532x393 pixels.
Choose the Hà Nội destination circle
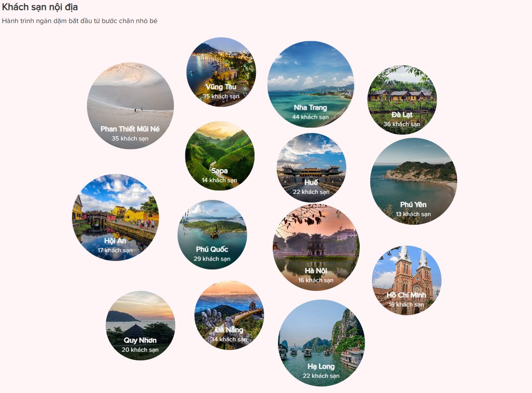316,247
